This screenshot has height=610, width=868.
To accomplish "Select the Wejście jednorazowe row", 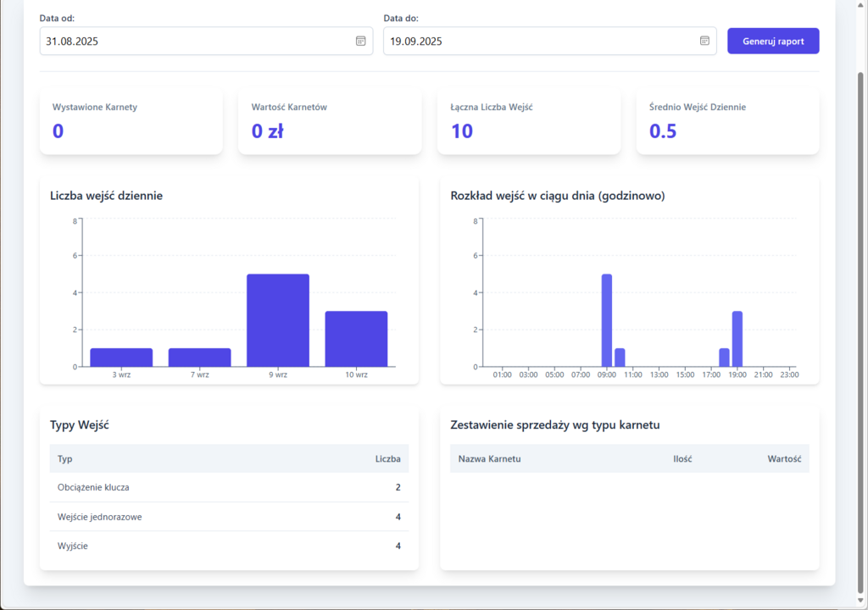I will pos(229,517).
